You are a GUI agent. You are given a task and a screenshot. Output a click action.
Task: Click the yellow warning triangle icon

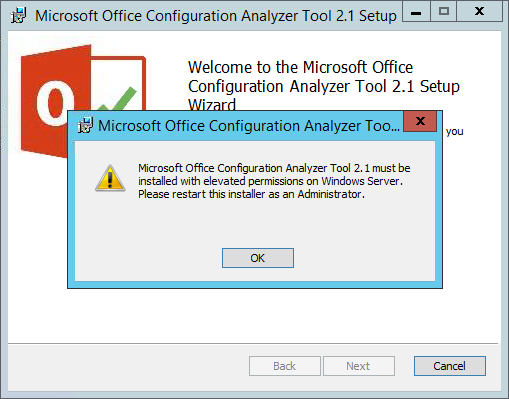(110, 178)
